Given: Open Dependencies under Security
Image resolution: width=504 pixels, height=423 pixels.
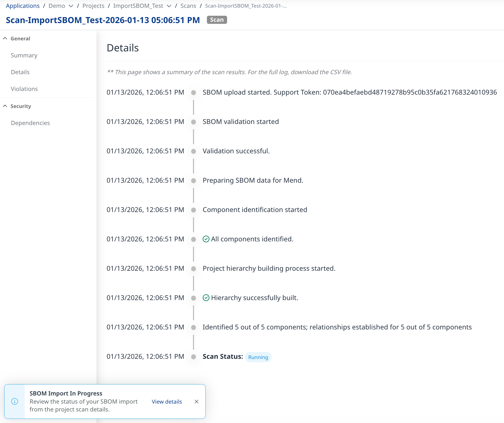Looking at the screenshot, I should pos(30,123).
